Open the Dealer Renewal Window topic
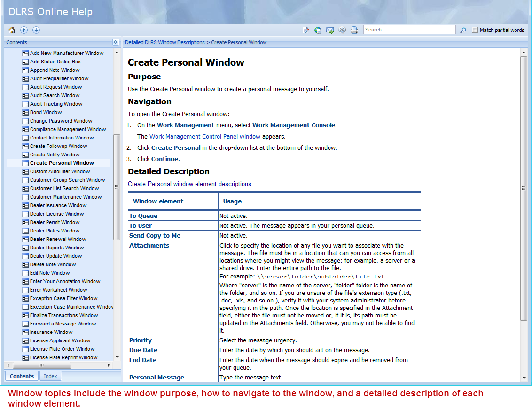The height and width of the screenshot is (410, 532). pyautogui.click(x=58, y=240)
